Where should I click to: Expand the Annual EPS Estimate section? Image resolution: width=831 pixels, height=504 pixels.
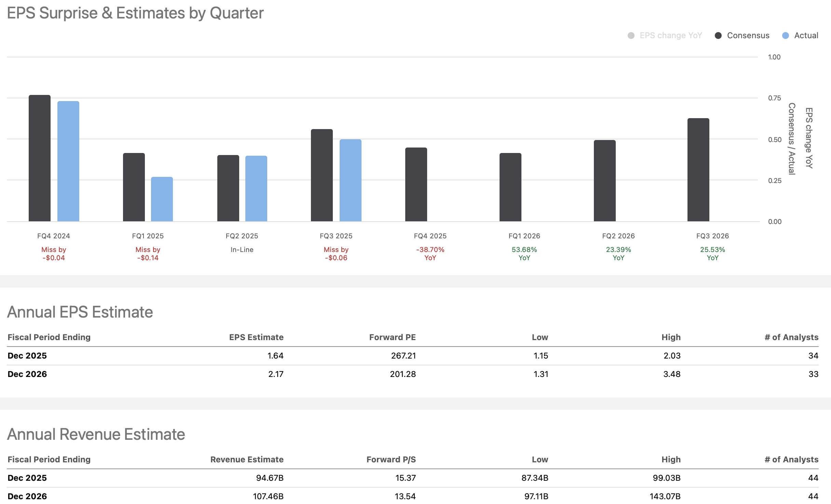[x=80, y=311]
